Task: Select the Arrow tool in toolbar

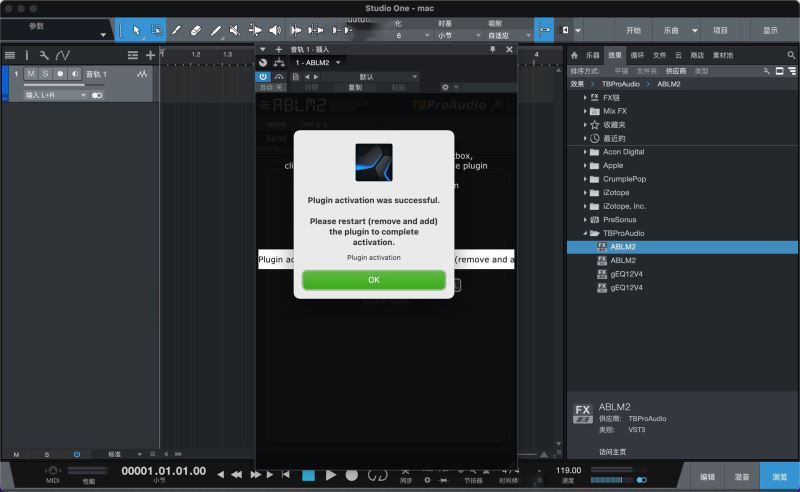Action: pos(137,31)
